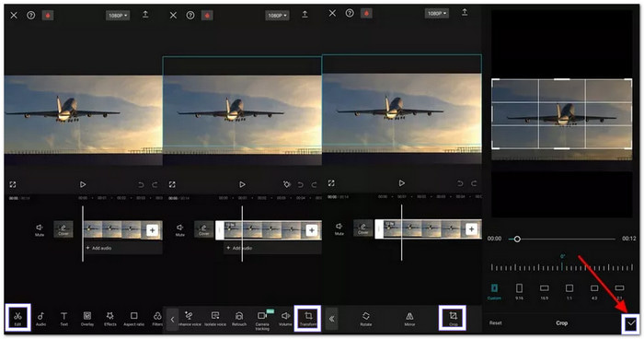This screenshot has height=339, width=644.
Task: Click help icon on Rotate/Mirror screen
Action: 350,13
